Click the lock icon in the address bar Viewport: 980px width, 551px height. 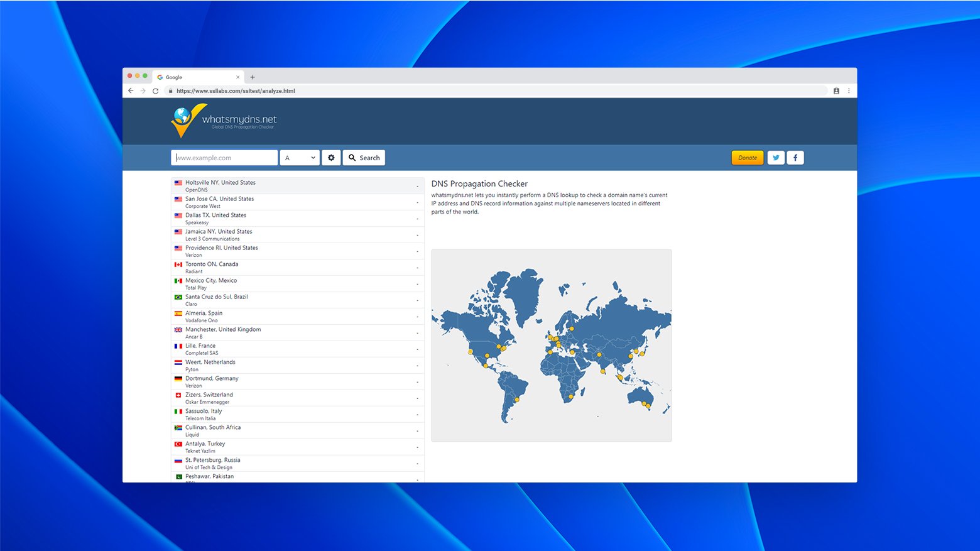tap(170, 91)
